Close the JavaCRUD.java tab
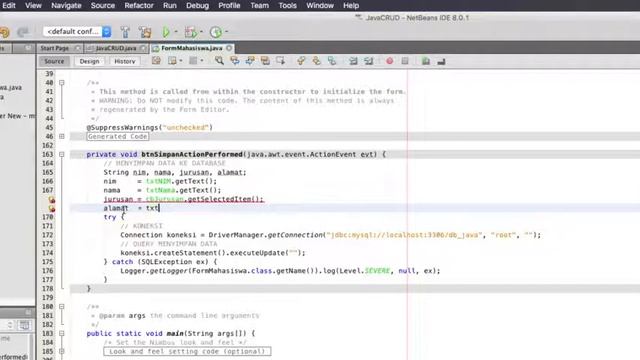640x360 pixels. click(143, 48)
